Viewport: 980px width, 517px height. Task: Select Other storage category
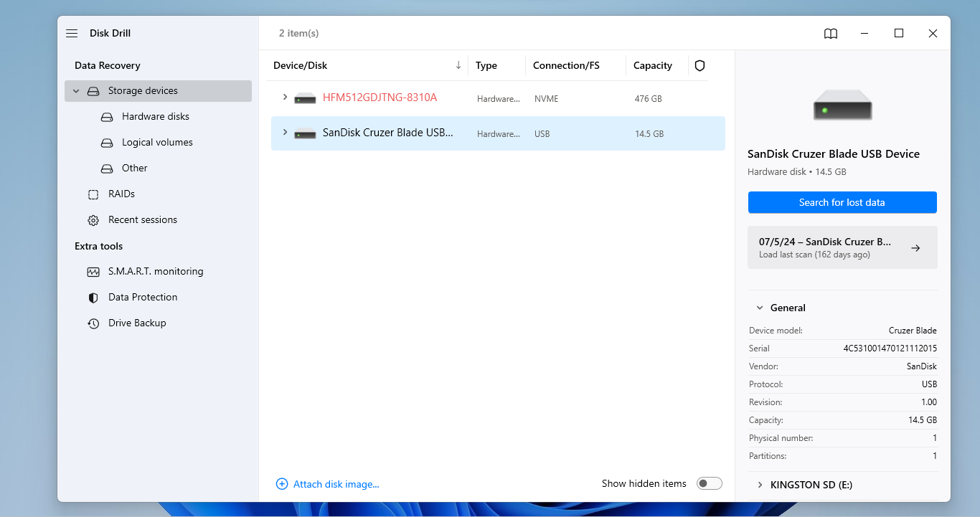(134, 169)
